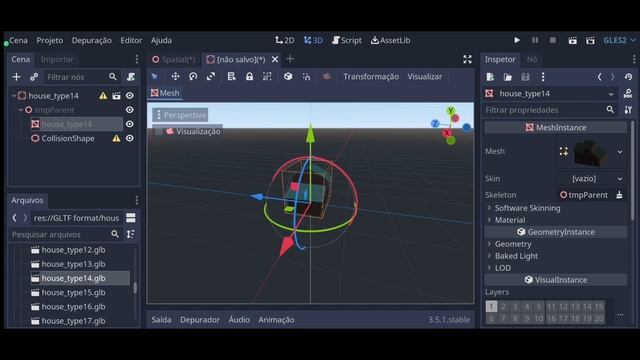This screenshot has width=640, height=360.
Task: Switch to the Spatial(*) scene tab
Action: (173, 60)
